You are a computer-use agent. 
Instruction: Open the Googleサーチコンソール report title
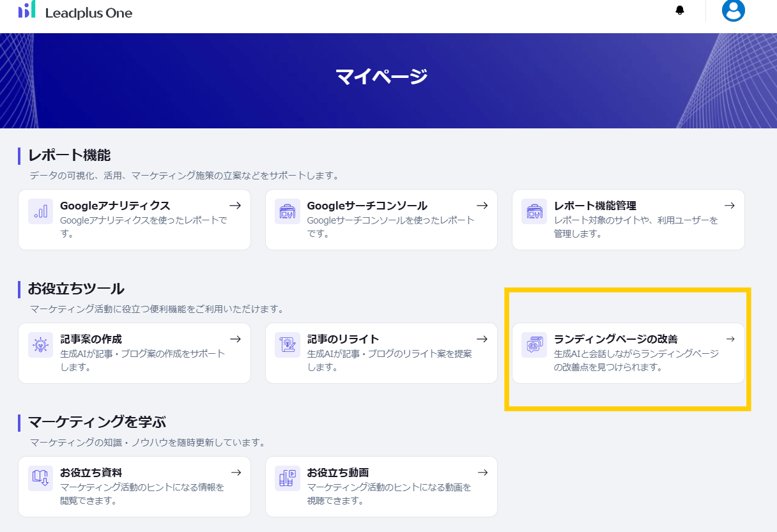pos(367,206)
